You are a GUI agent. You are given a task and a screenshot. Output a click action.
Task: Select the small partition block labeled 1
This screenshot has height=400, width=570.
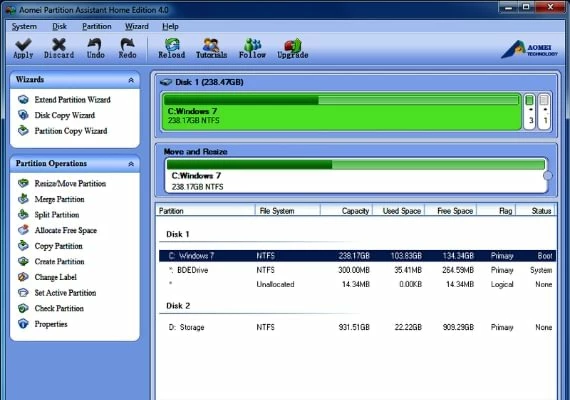544,111
